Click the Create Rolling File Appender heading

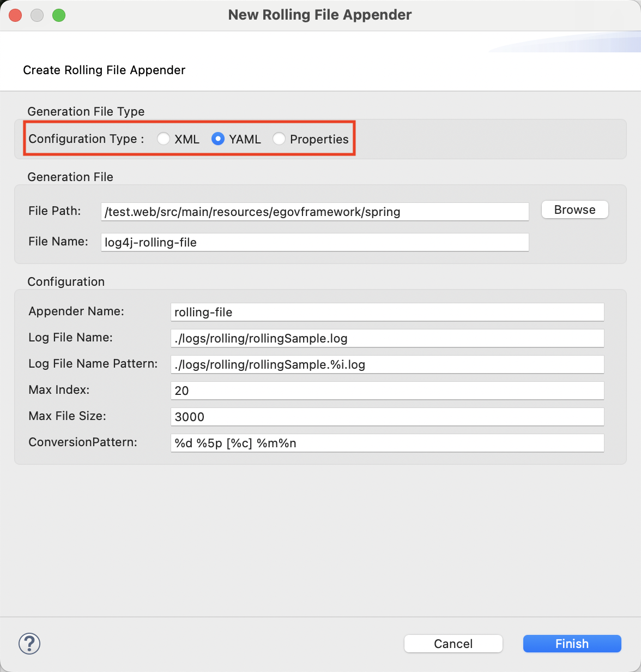click(104, 70)
